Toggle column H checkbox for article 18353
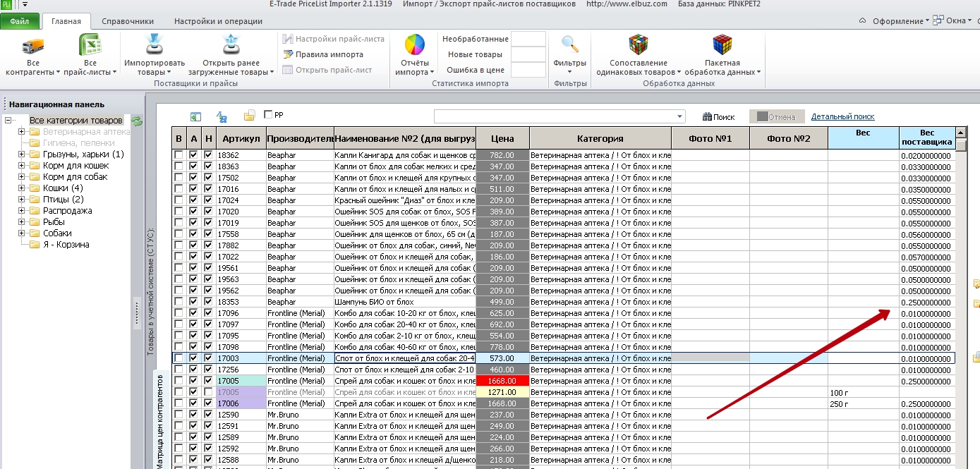Image resolution: width=980 pixels, height=469 pixels. (208, 302)
